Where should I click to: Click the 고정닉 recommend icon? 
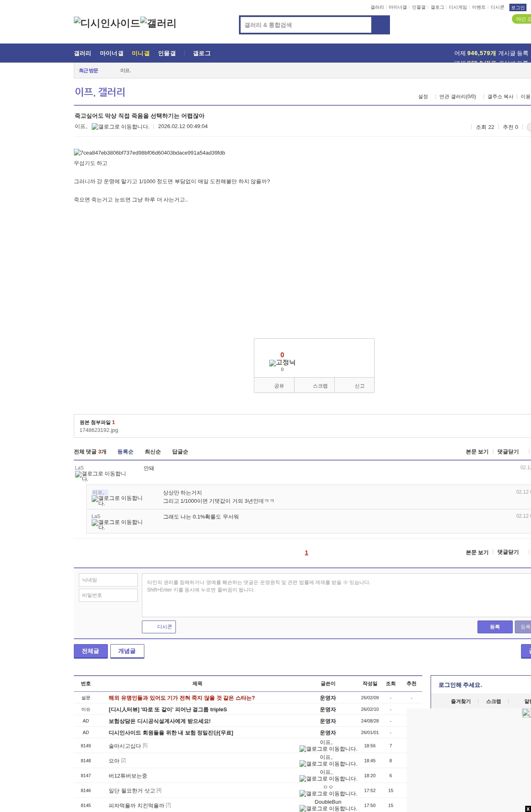pyautogui.click(x=282, y=363)
